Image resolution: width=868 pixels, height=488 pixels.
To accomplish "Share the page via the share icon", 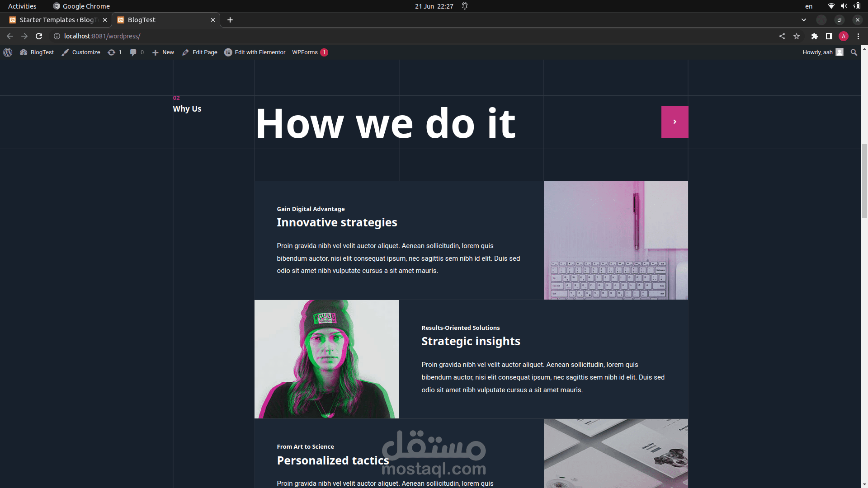I will pos(782,36).
